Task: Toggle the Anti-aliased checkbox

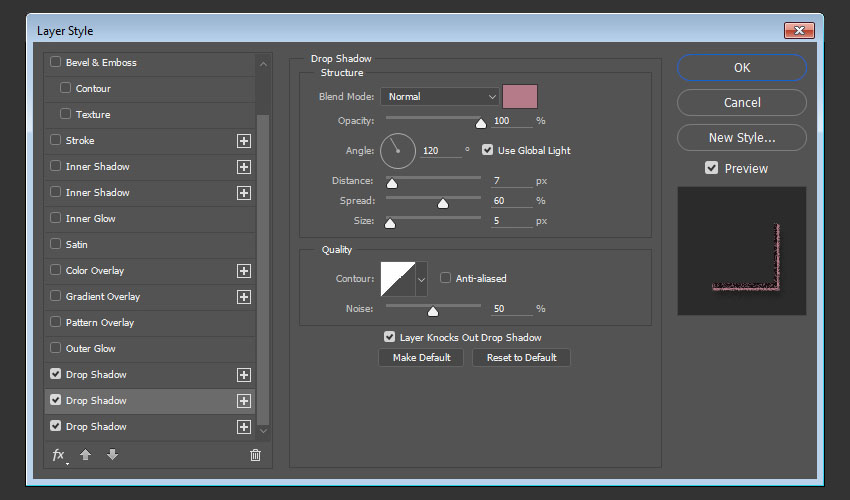Action: coord(446,278)
